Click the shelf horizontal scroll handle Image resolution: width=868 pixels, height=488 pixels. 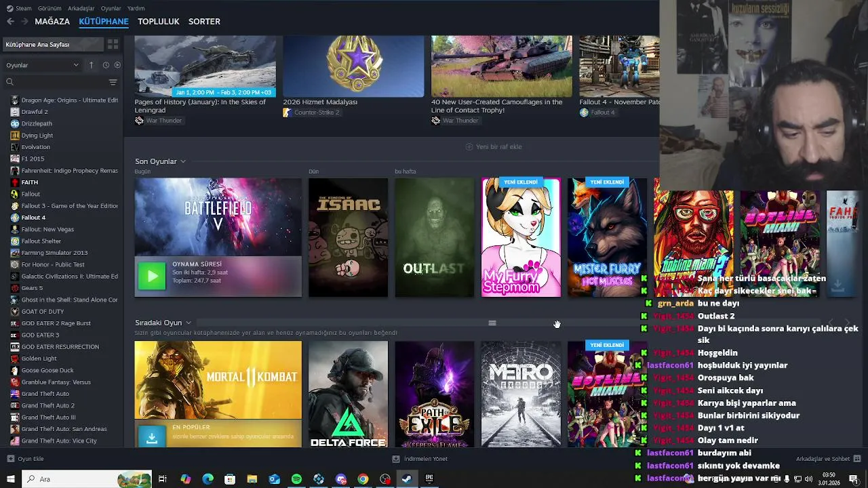492,323
